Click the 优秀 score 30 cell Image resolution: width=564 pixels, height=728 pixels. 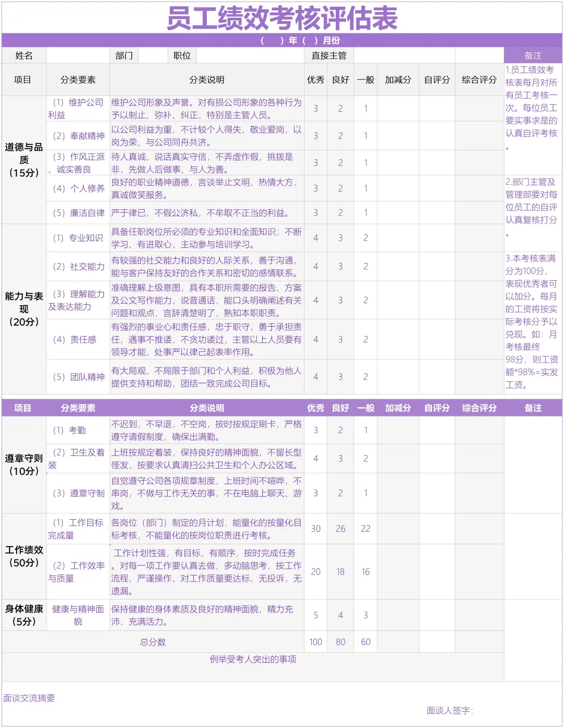coord(316,529)
